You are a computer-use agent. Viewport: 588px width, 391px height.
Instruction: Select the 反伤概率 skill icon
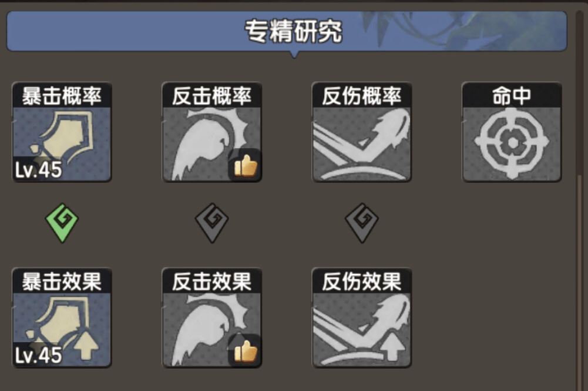[x=362, y=132]
